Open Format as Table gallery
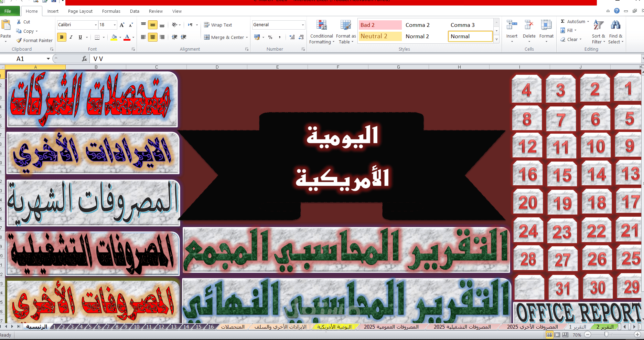Viewport: 644px width, 340px height. (x=346, y=32)
